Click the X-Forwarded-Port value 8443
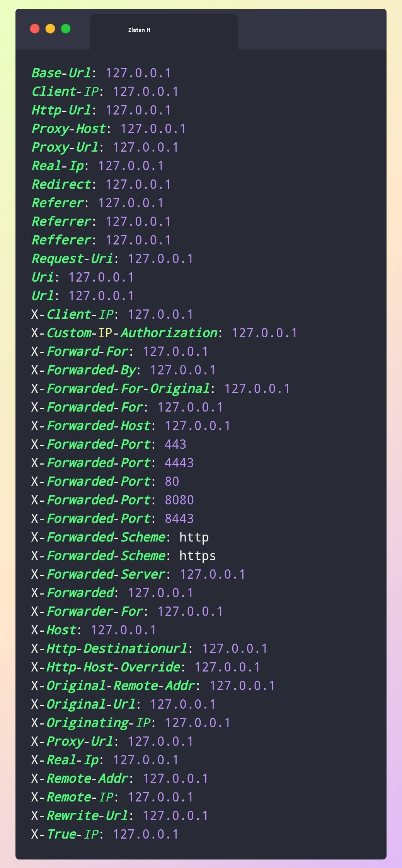This screenshot has width=402, height=868. pos(179,519)
